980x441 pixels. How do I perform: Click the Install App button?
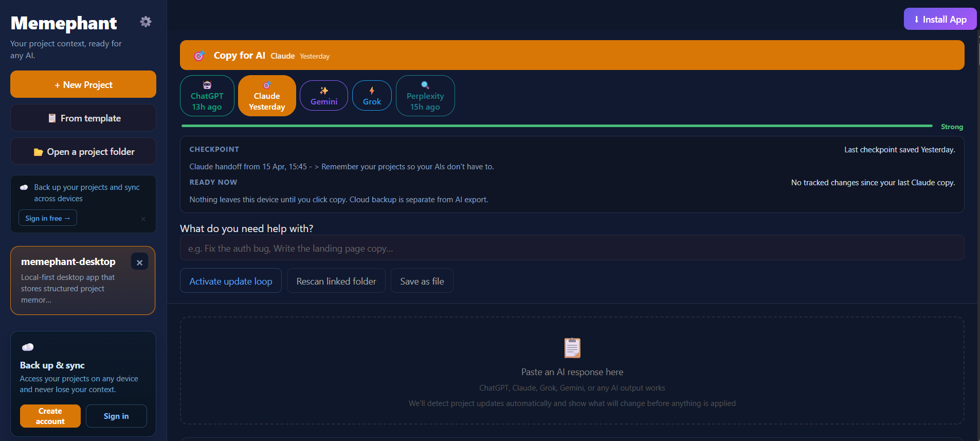pyautogui.click(x=940, y=19)
